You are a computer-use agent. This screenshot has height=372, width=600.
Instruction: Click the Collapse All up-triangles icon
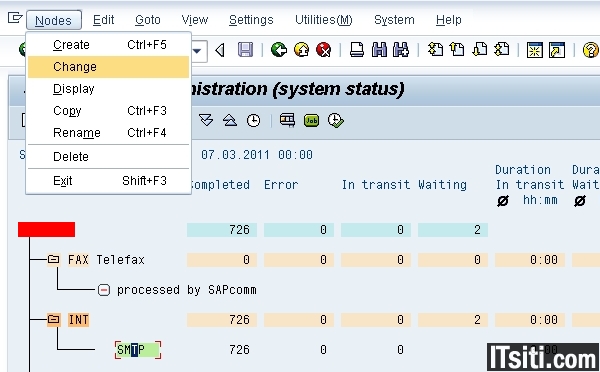point(230,121)
